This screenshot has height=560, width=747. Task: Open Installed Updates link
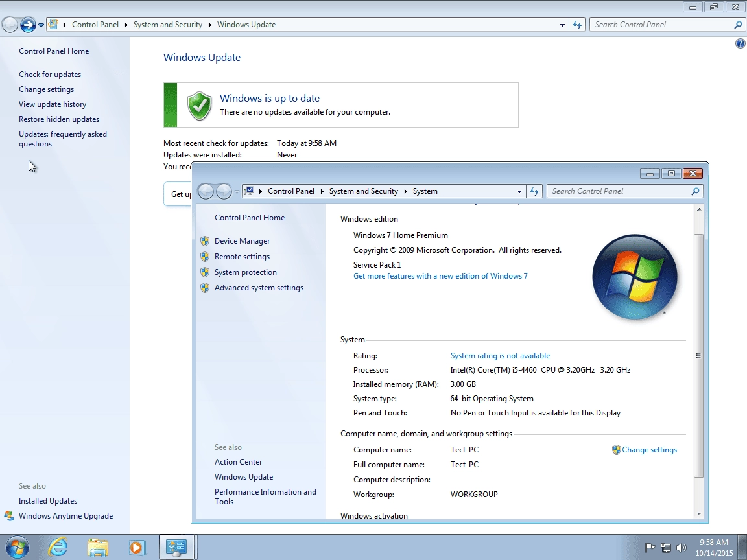(47, 501)
